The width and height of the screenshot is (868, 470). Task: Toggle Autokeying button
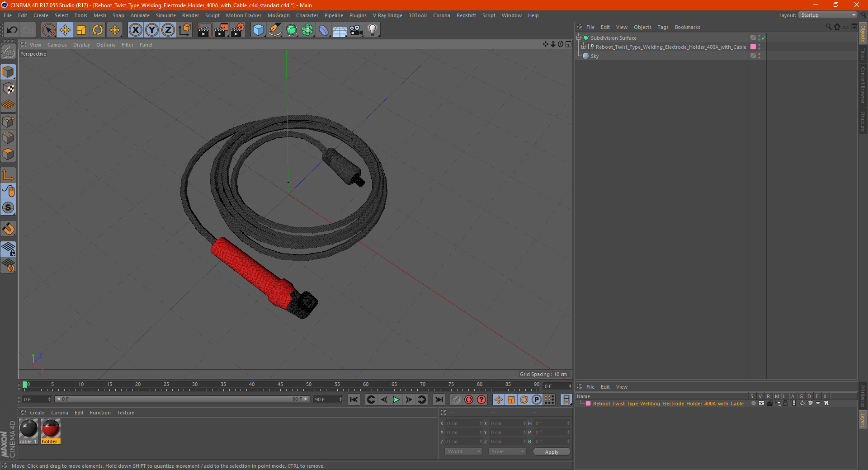click(469, 399)
